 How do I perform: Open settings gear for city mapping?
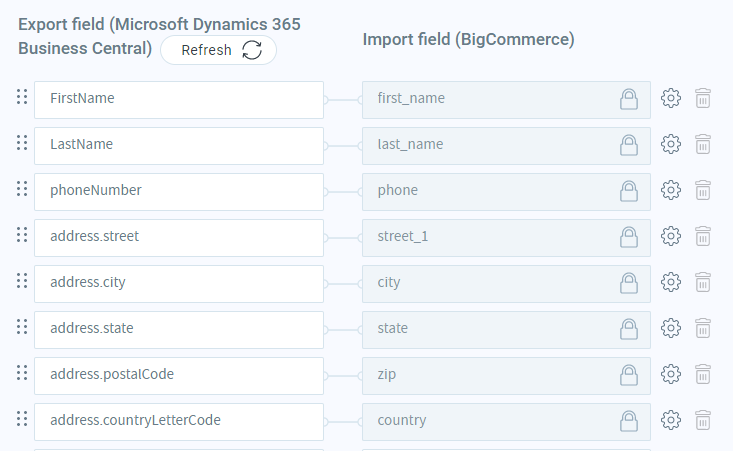click(671, 282)
